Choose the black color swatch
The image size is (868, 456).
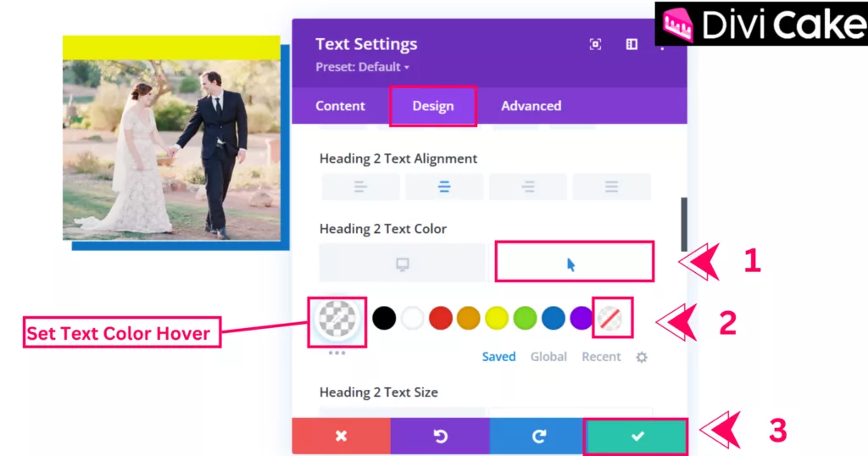pos(384,318)
